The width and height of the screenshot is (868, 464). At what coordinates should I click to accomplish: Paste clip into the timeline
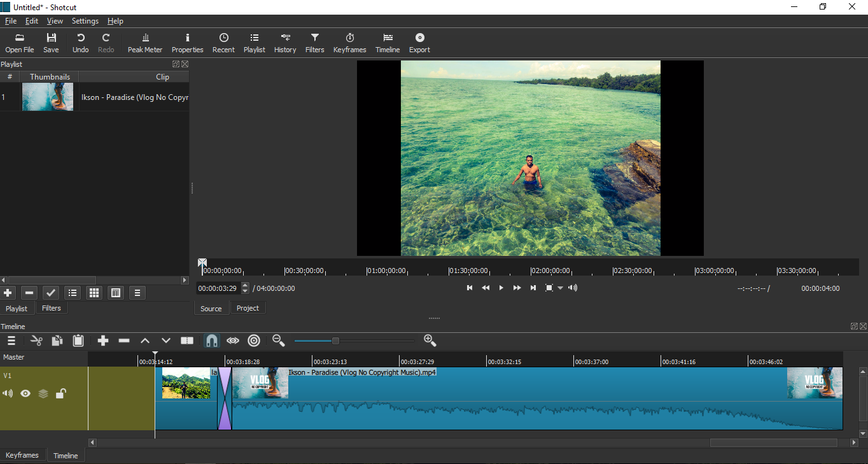[x=78, y=341]
